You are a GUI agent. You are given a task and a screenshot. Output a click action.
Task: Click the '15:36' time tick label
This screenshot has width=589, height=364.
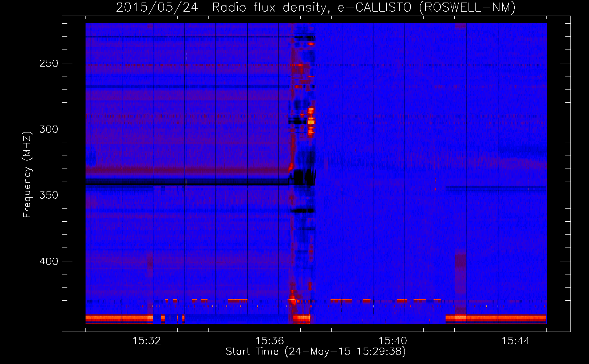(x=270, y=341)
